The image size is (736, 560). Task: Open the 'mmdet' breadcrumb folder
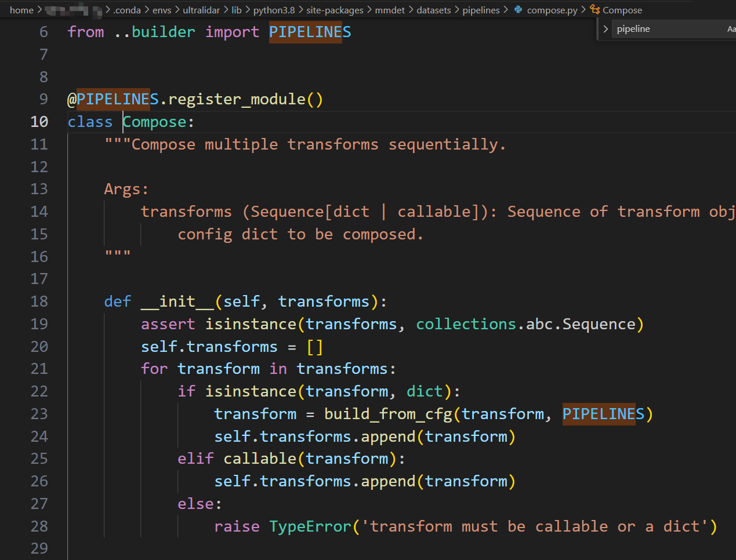(x=390, y=10)
